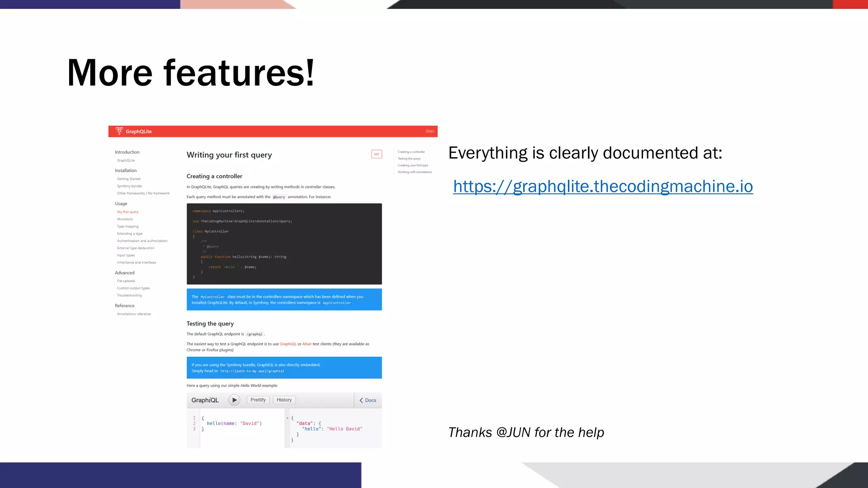This screenshot has height=488, width=868.
Task: Open External type declaration sidebar page
Action: click(x=136, y=248)
